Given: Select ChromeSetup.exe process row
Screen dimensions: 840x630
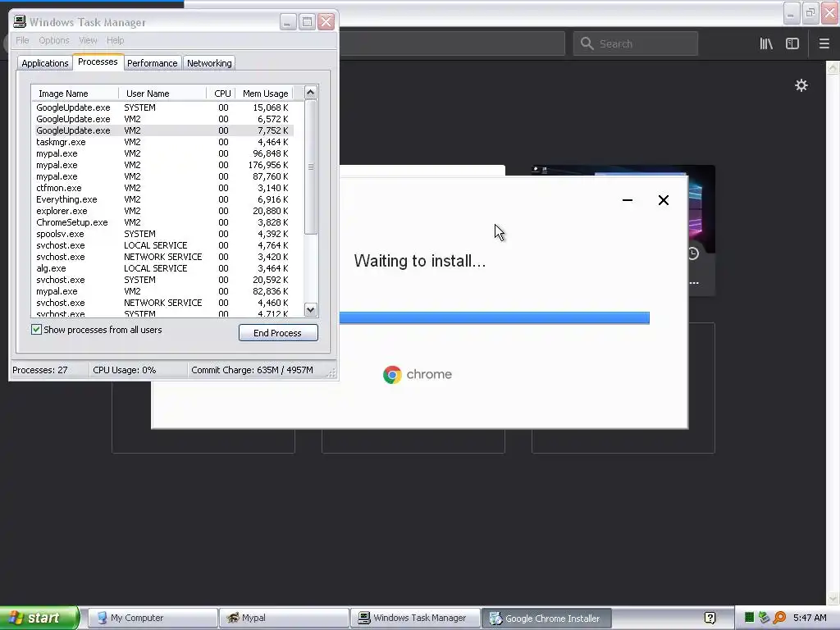Looking at the screenshot, I should [163, 222].
